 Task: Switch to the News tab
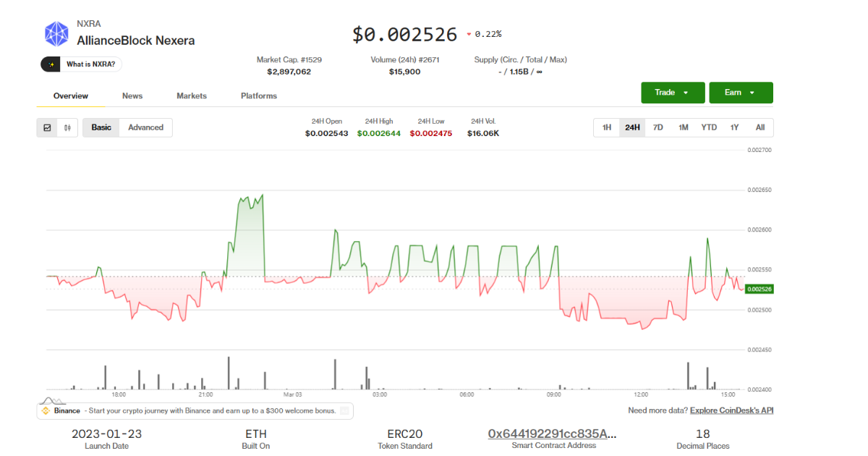(x=132, y=96)
